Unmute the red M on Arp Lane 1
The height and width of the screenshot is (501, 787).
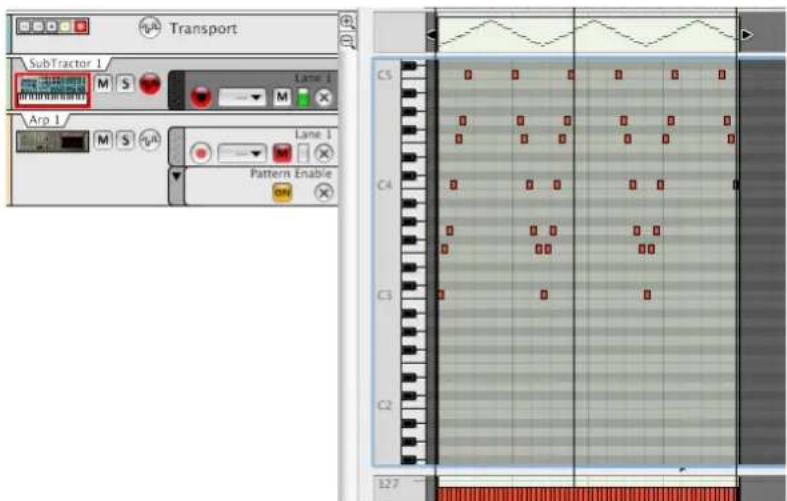tap(282, 153)
